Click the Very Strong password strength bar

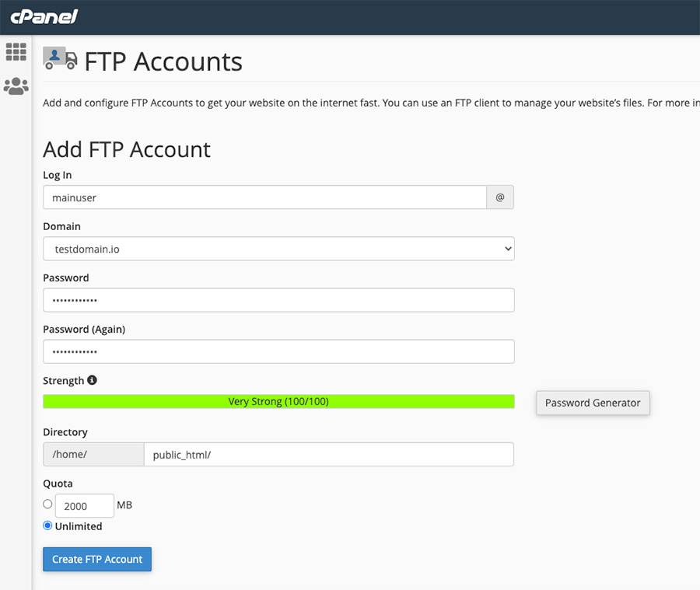[x=278, y=402]
